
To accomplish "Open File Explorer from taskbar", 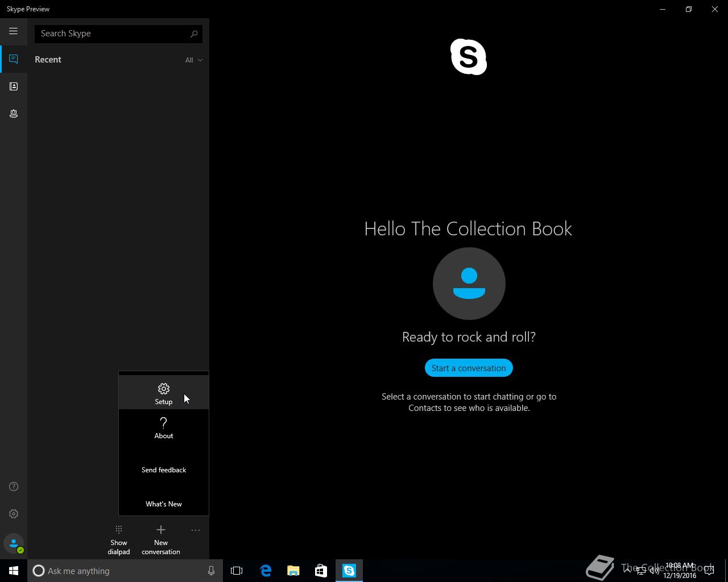I will coord(293,571).
